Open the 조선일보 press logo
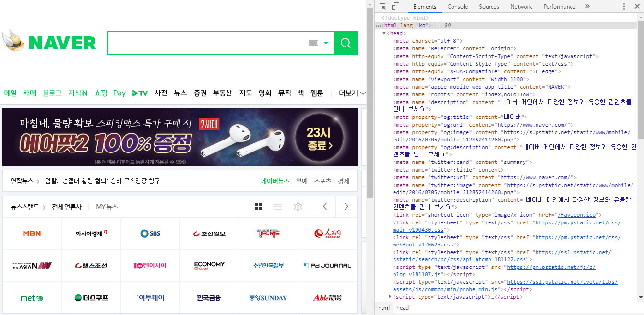The height and width of the screenshot is (315, 644). [x=209, y=233]
